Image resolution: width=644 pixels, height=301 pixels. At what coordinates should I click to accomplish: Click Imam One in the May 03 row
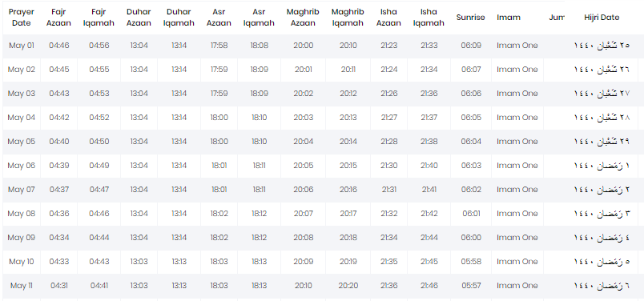517,94
